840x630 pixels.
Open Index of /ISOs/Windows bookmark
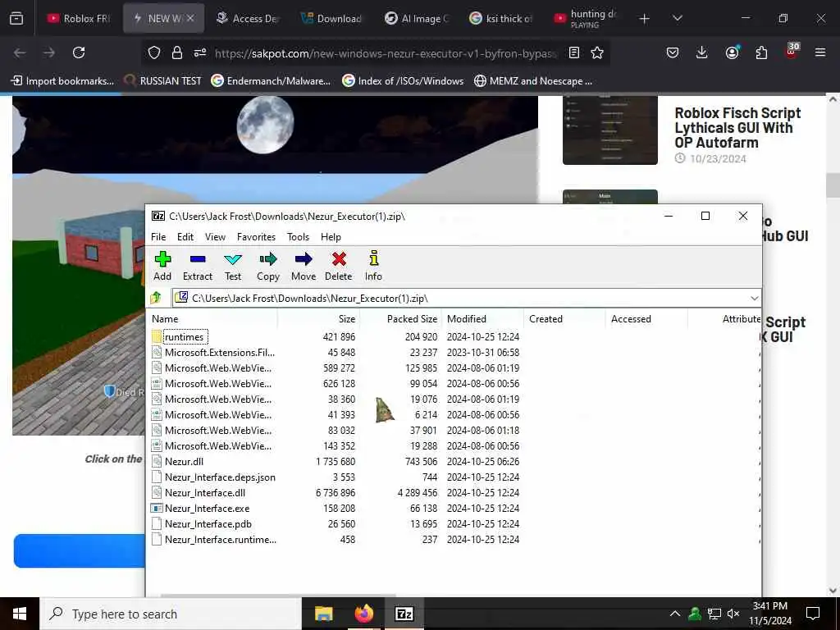(x=403, y=81)
